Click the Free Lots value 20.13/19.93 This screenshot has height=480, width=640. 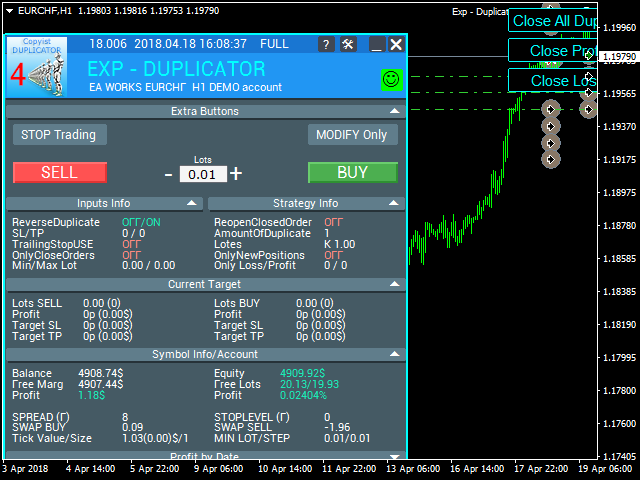pos(309,384)
